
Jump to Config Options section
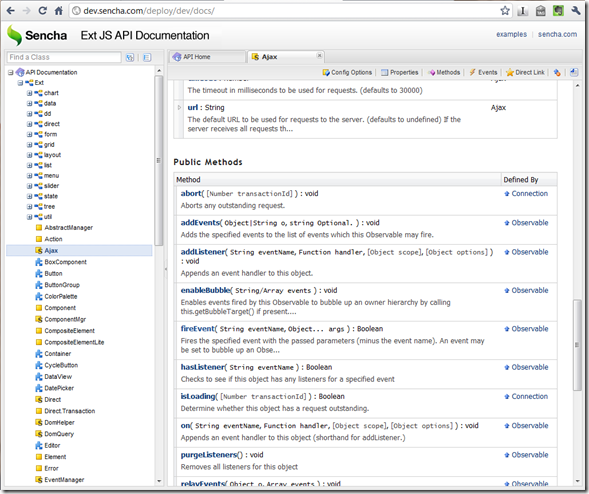(x=347, y=72)
